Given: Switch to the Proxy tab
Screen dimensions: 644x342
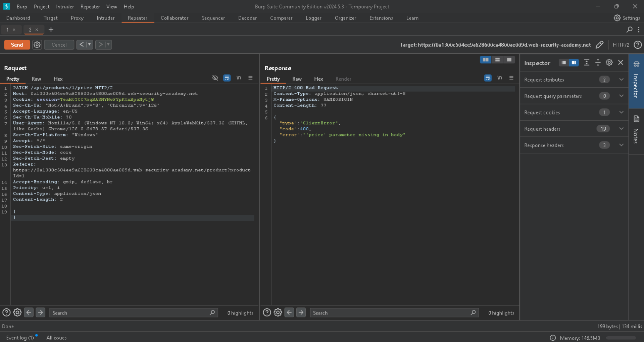Looking at the screenshot, I should pos(77,18).
